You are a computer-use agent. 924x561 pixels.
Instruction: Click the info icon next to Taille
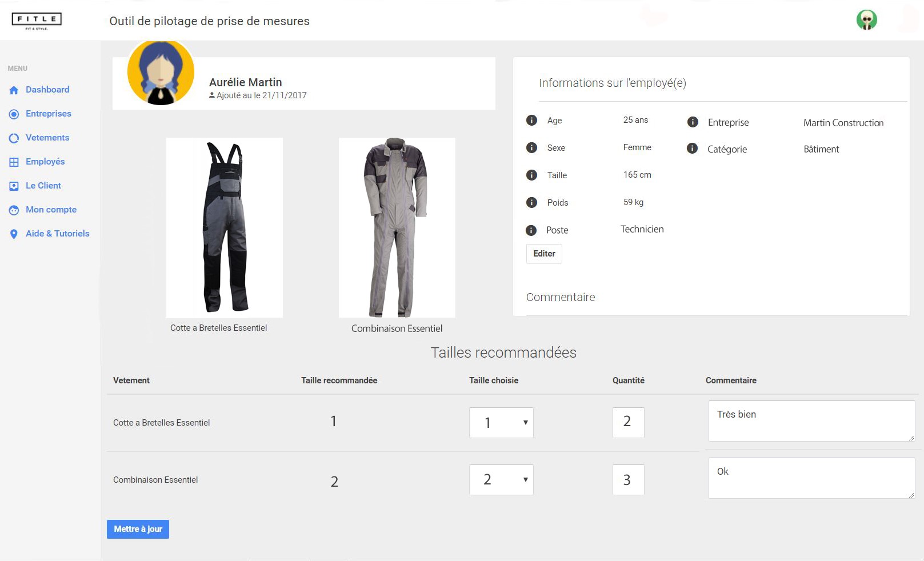(x=531, y=175)
